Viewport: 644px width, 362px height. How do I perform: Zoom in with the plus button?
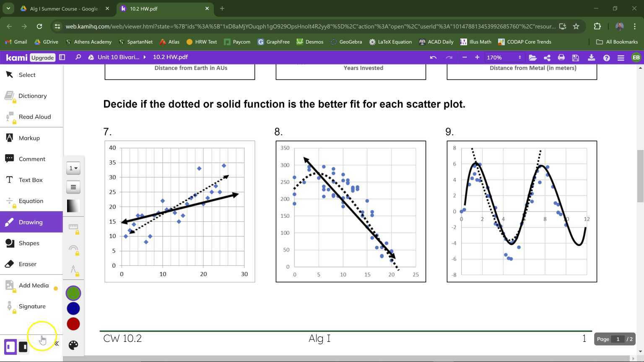477,57
